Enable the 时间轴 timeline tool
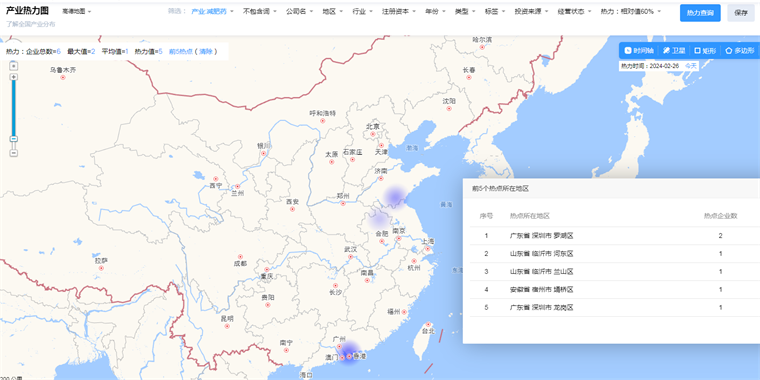The width and height of the screenshot is (760, 380). [x=639, y=50]
